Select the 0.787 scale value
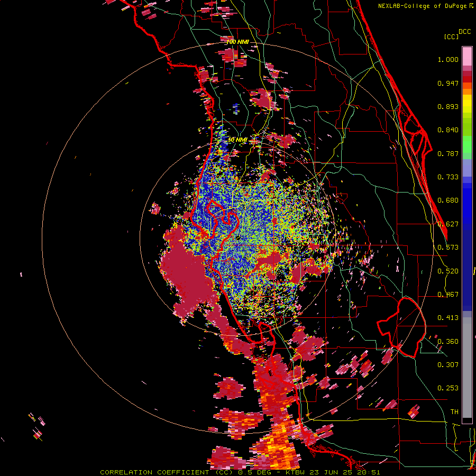Image resolution: width=476 pixels, height=476 pixels. 448,153
